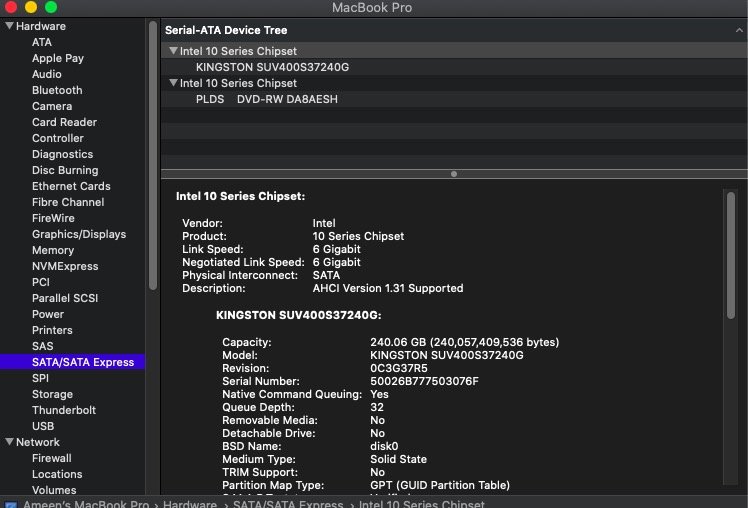Viewport: 748px width, 508px height.
Task: Select Audio in the Hardware list
Action: pos(47,74)
